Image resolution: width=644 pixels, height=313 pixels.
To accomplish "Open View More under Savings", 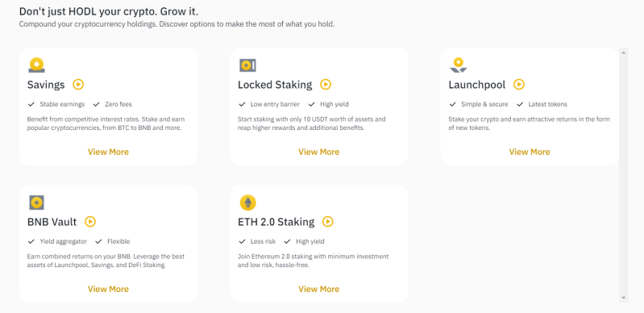I will [109, 152].
